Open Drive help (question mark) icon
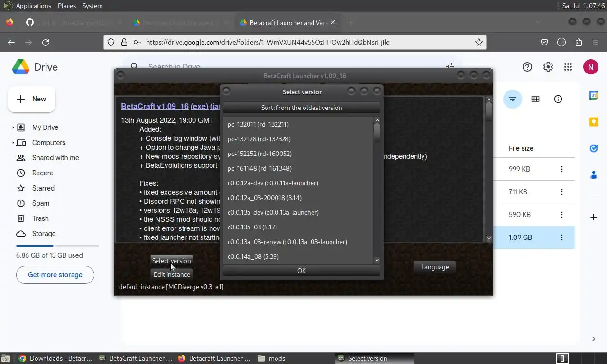This screenshot has width=607, height=364. click(x=527, y=67)
